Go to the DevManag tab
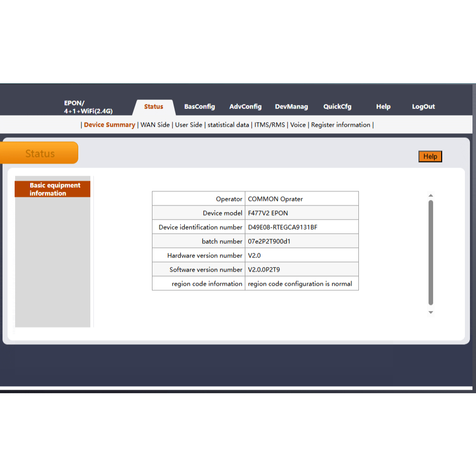 (x=291, y=107)
